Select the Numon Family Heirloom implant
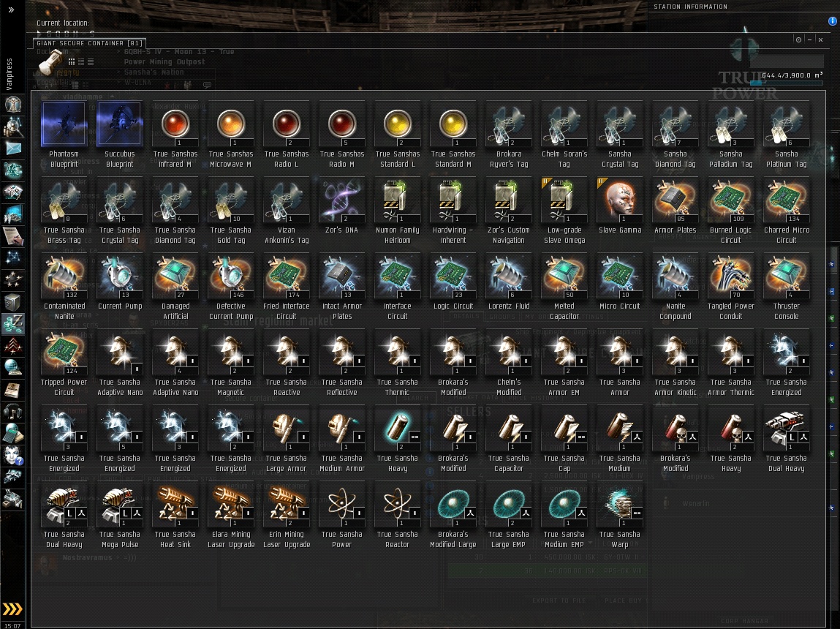Screen dimensions: 840x629 (x=398, y=211)
